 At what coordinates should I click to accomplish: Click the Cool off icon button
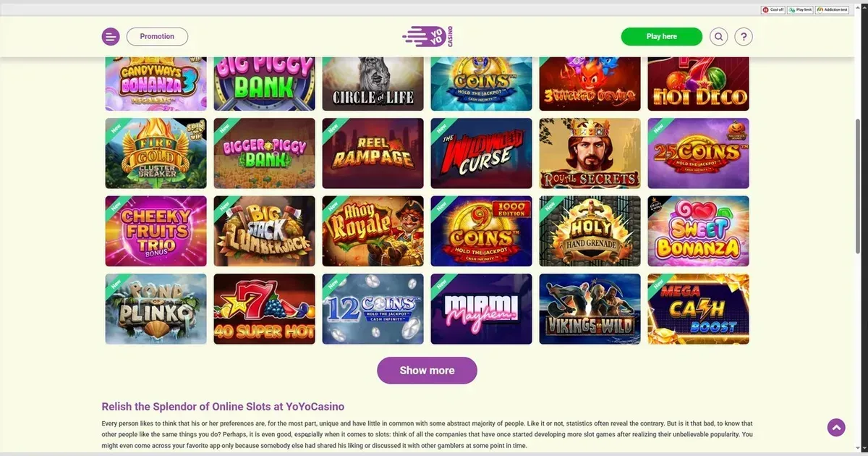(x=773, y=9)
